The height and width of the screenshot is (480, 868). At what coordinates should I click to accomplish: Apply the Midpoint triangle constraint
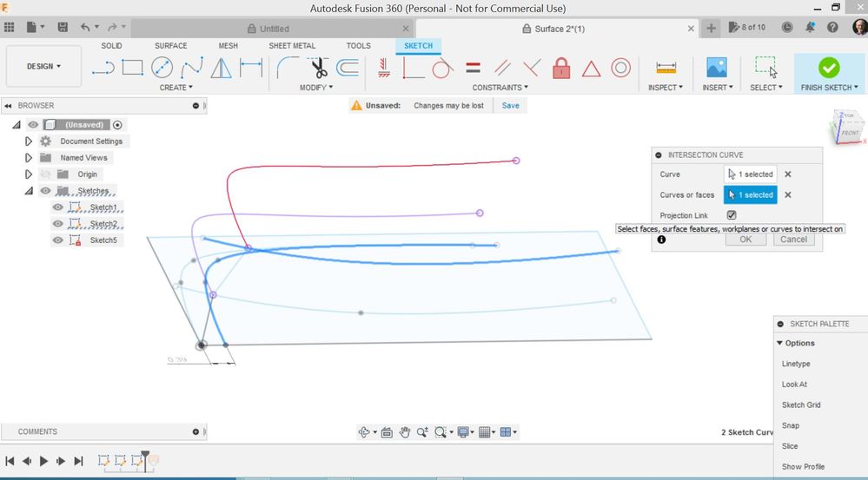(591, 68)
